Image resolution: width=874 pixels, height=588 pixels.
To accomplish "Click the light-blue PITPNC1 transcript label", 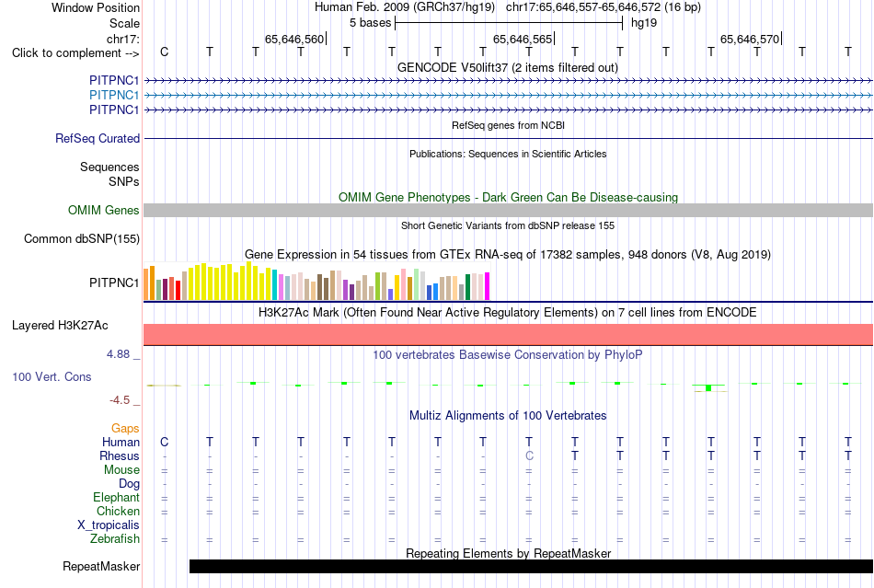I will [x=114, y=96].
